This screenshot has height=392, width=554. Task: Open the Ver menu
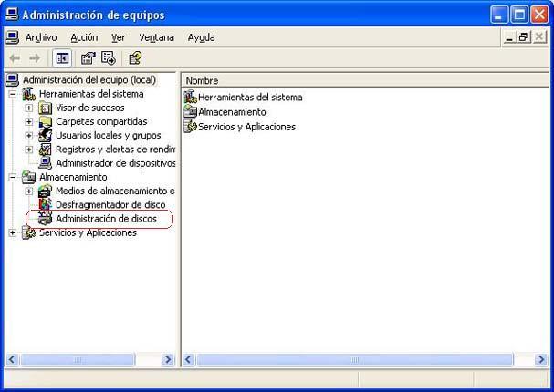pos(118,37)
